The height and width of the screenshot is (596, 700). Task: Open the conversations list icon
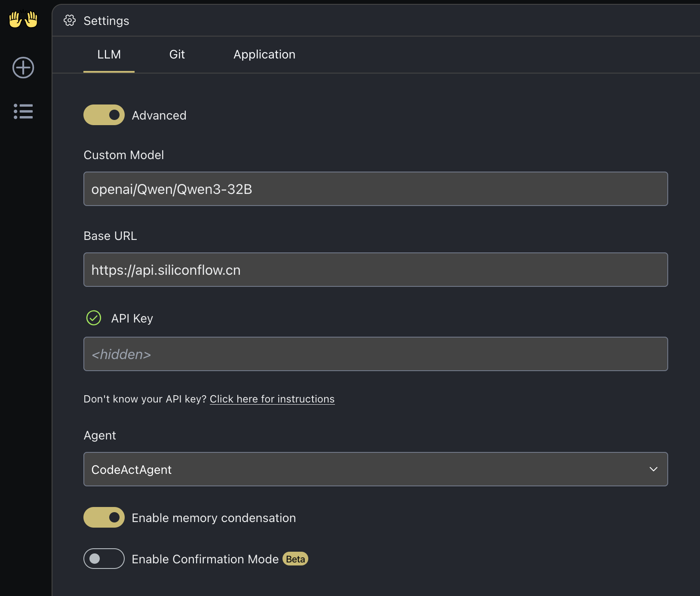pos(23,111)
